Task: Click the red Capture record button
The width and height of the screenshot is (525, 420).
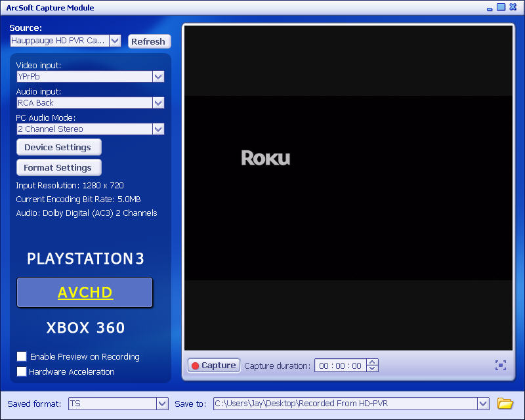Action: (x=214, y=366)
